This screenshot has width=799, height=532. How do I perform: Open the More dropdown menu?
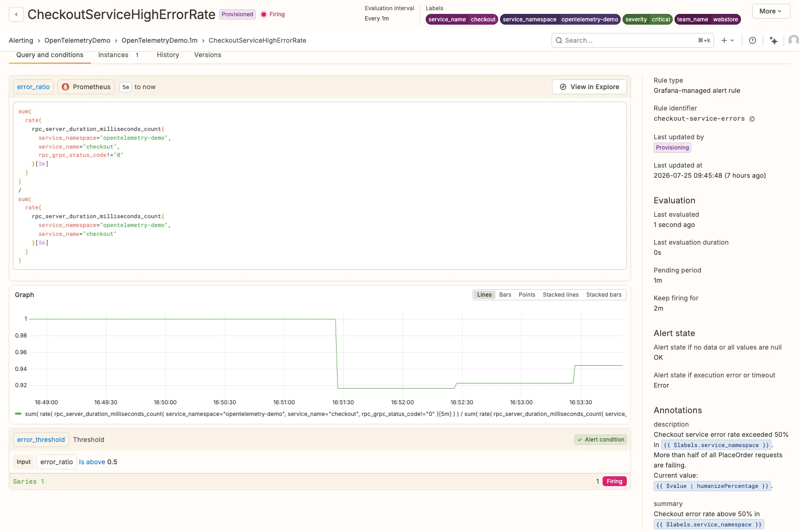(x=771, y=11)
